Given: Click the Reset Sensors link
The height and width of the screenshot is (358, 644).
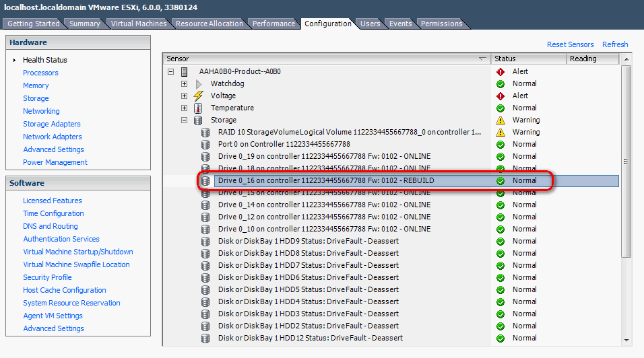Looking at the screenshot, I should (x=570, y=44).
